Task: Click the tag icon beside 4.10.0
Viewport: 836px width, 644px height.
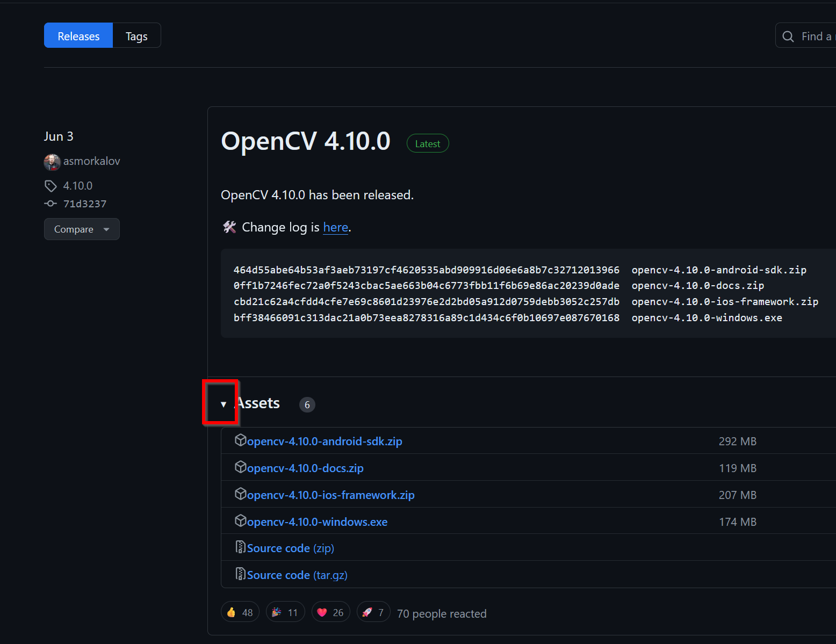Action: pos(51,186)
